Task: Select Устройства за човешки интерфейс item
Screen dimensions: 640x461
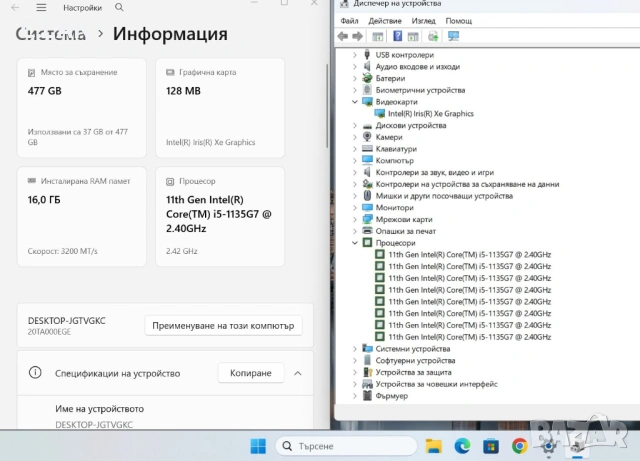Action: coord(436,384)
